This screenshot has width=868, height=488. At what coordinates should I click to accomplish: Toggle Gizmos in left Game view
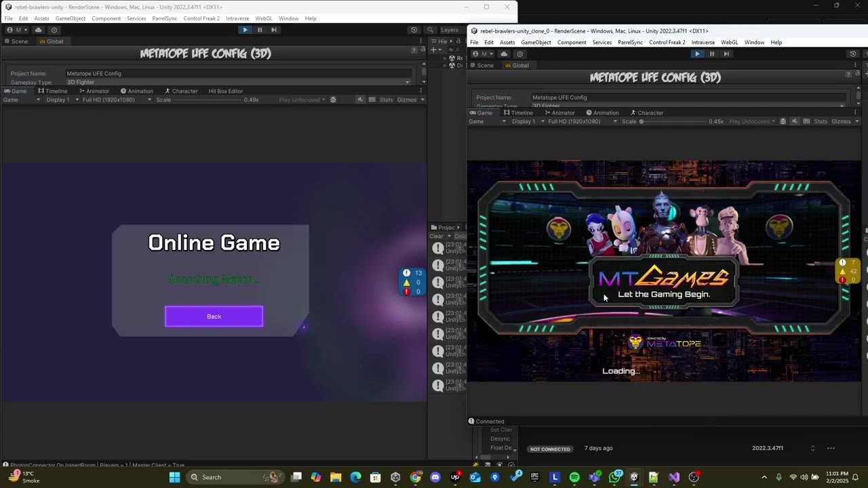point(407,100)
